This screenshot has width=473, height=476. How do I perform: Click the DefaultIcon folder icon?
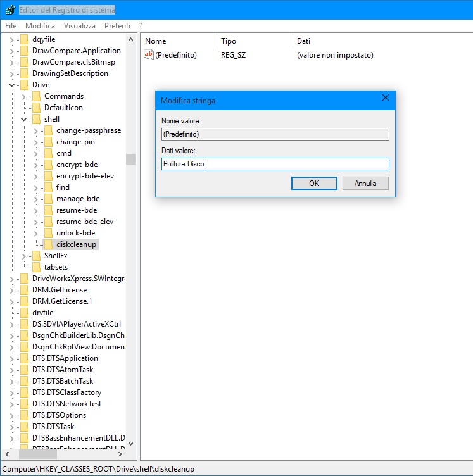click(36, 108)
